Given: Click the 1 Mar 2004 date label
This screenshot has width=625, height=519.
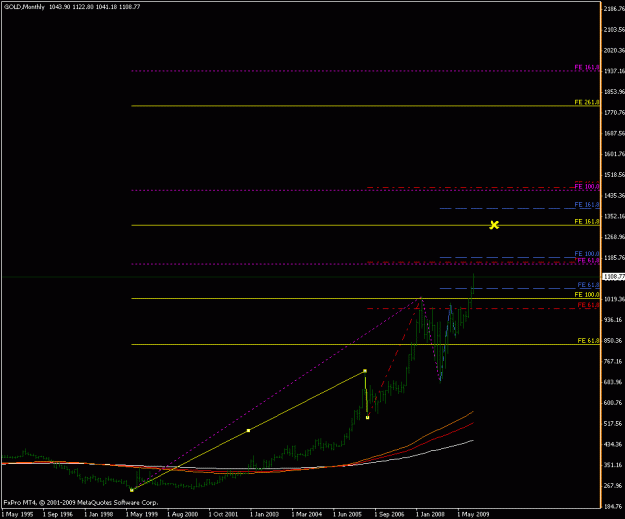Looking at the screenshot, I should [x=307, y=514].
